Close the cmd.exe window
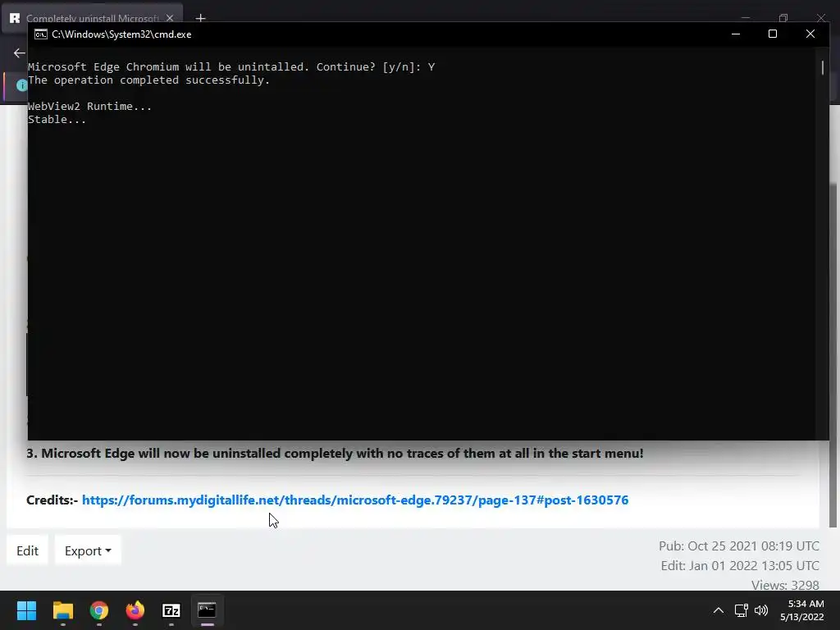Viewport: 840px width, 630px height. coord(810,34)
